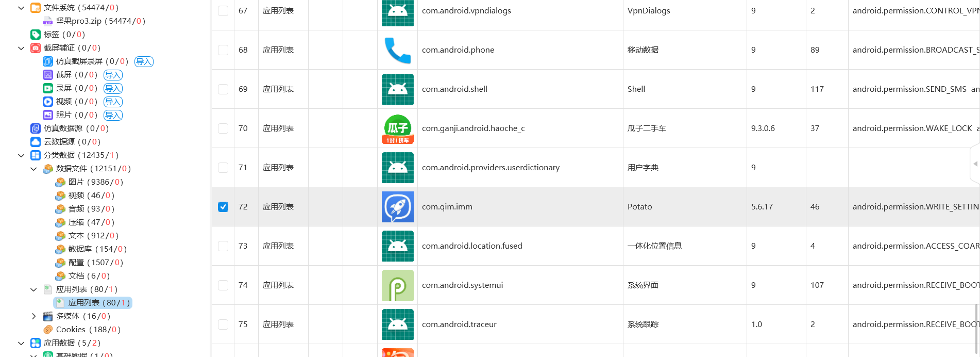
Task: Click 导入 button next to 录屏
Action: [113, 88]
